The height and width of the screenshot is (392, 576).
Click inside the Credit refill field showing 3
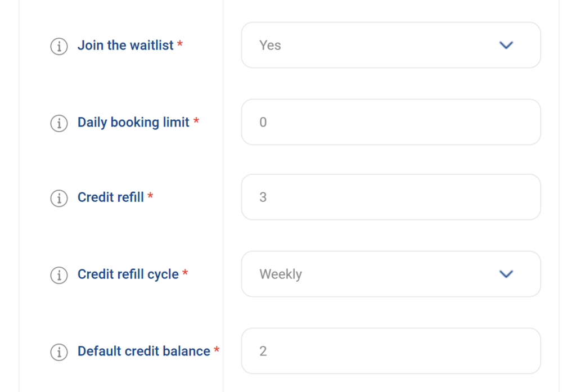390,197
